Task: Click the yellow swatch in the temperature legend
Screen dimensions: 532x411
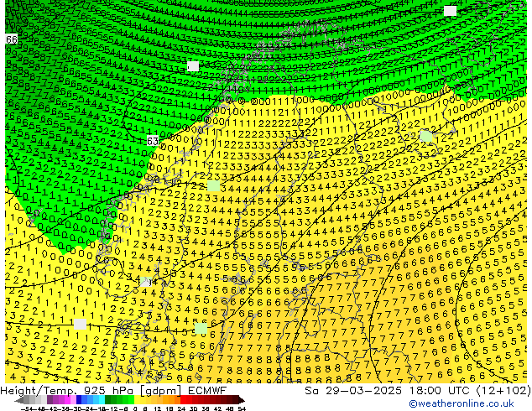Action: 137,400
